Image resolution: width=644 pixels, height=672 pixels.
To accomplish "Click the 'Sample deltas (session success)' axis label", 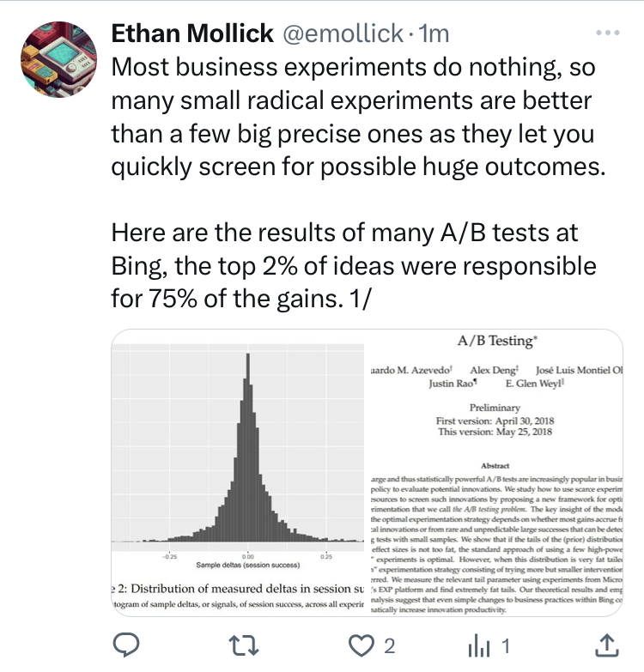I will tap(248, 565).
